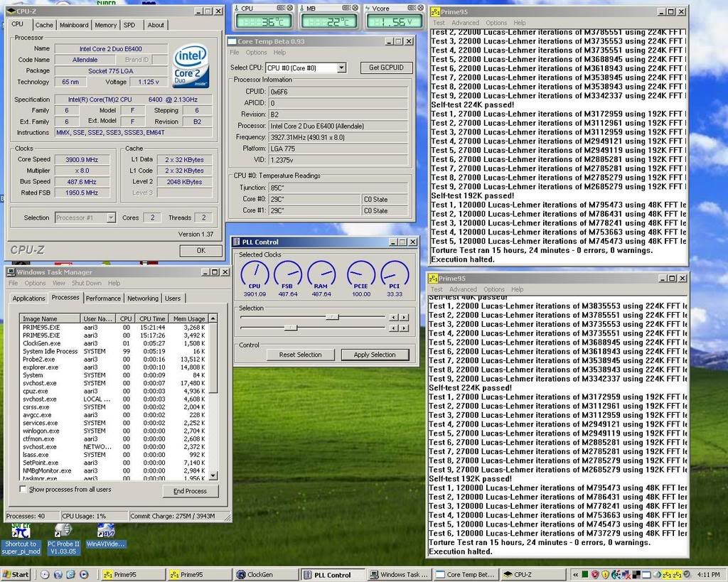Click the RAM clock gauge dial
The height and width of the screenshot is (582, 728).
321,274
